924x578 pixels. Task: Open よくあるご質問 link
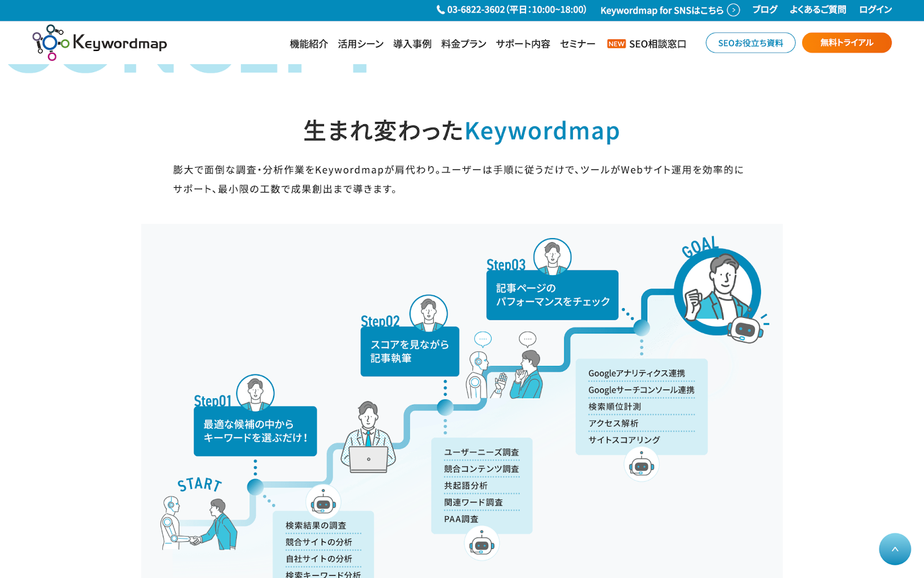click(x=818, y=10)
